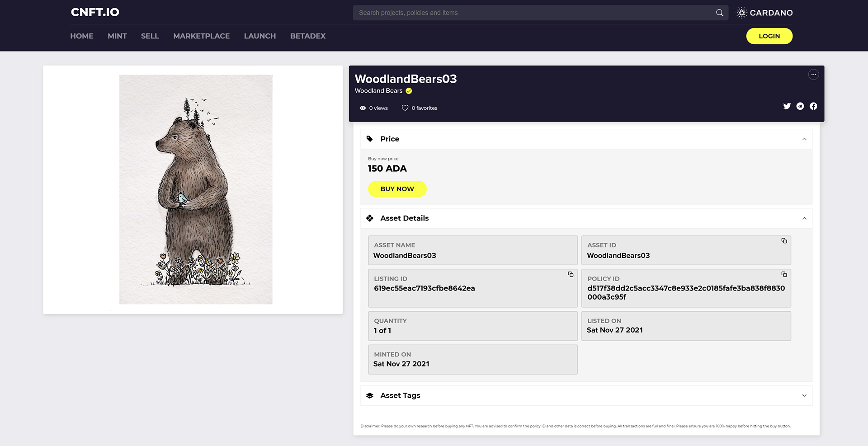Click the Minted On date value

[401, 364]
